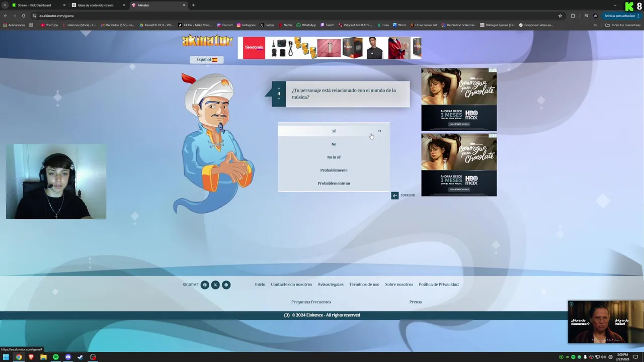
Task: Open the taskbar clock and date
Action: pos(622,357)
